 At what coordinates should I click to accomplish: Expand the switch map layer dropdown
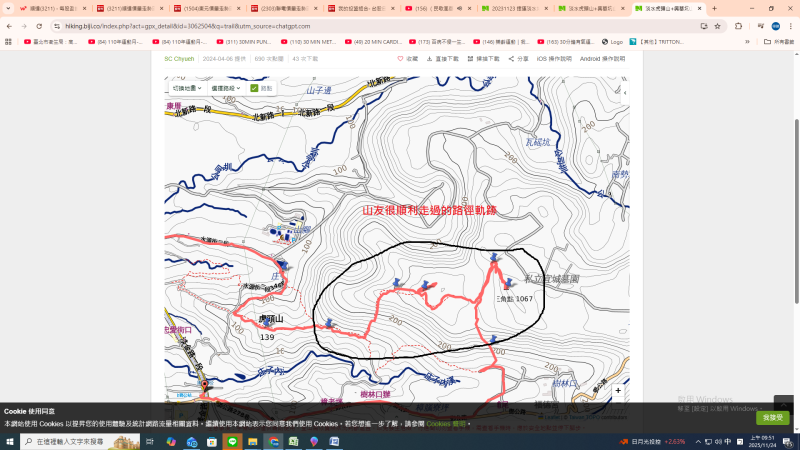pos(187,88)
